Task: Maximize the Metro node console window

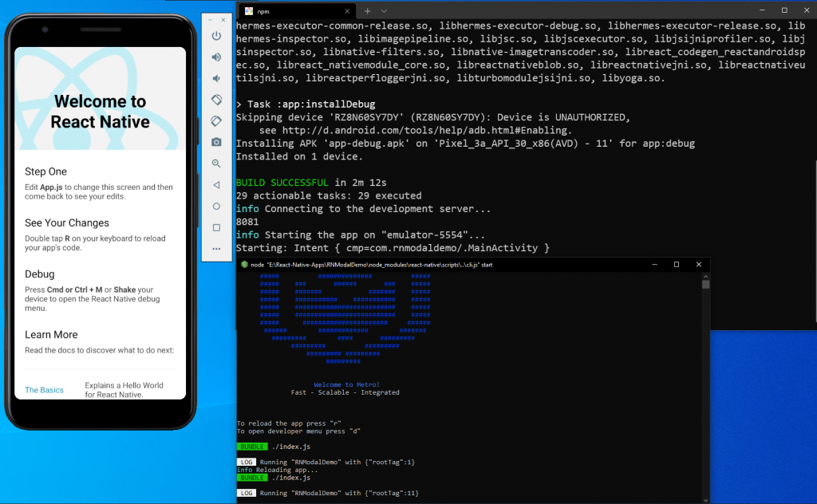Action: (677, 265)
